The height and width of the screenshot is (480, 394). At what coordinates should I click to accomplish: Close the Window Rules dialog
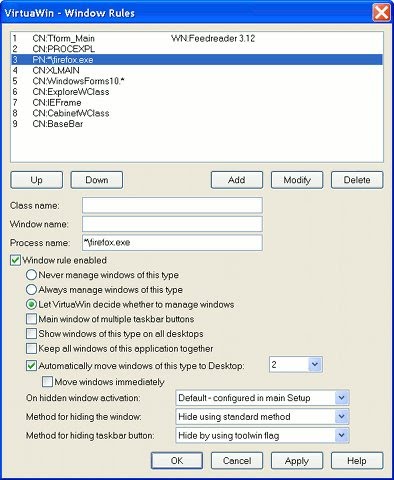[381, 13]
